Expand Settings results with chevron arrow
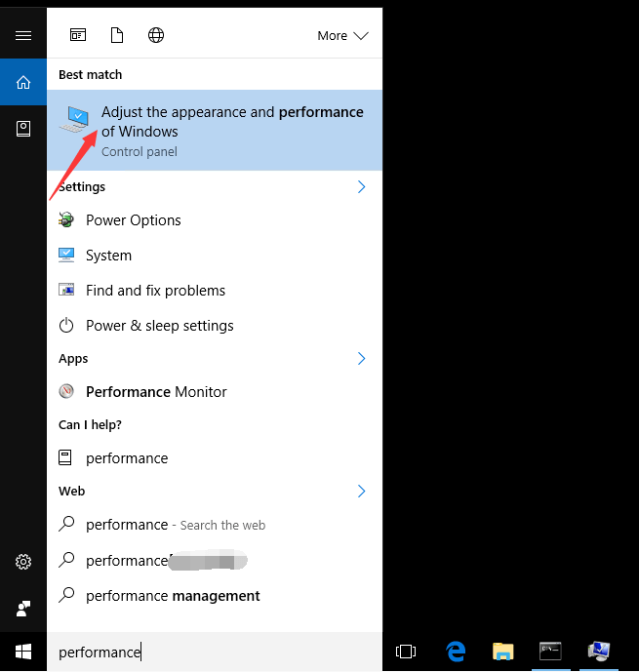 [361, 186]
